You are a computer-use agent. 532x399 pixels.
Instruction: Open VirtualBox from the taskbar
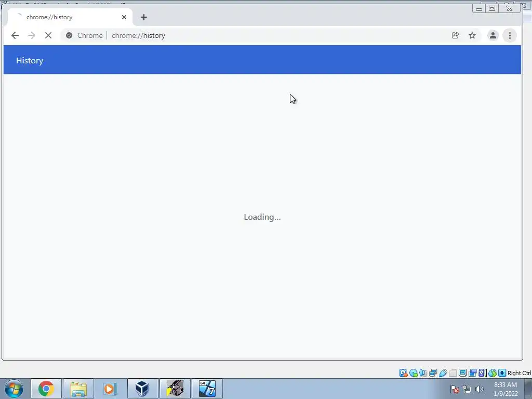[x=142, y=389]
